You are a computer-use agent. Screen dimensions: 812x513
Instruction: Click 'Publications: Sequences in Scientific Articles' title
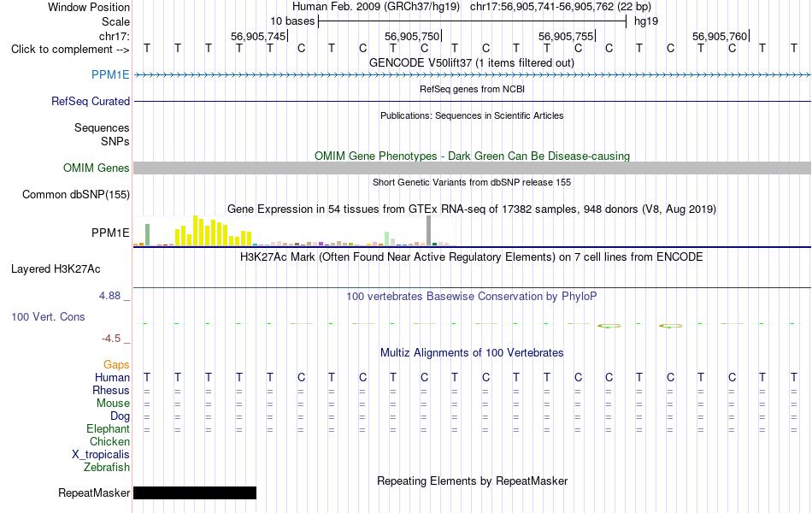(x=472, y=115)
